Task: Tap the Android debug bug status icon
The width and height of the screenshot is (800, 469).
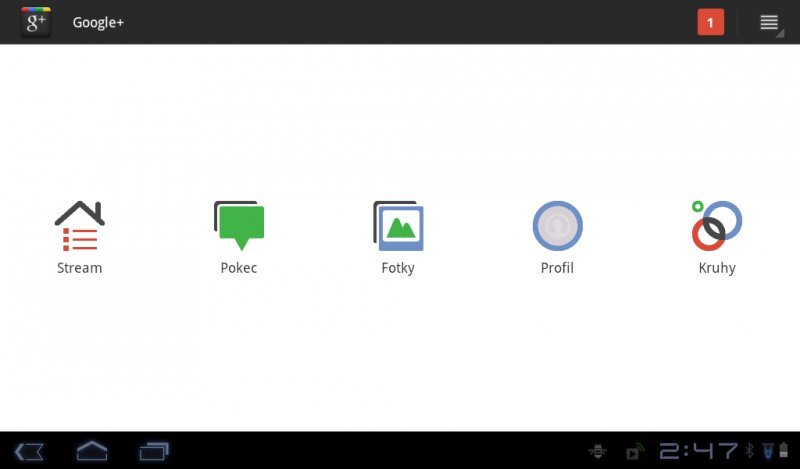Action: click(597, 451)
